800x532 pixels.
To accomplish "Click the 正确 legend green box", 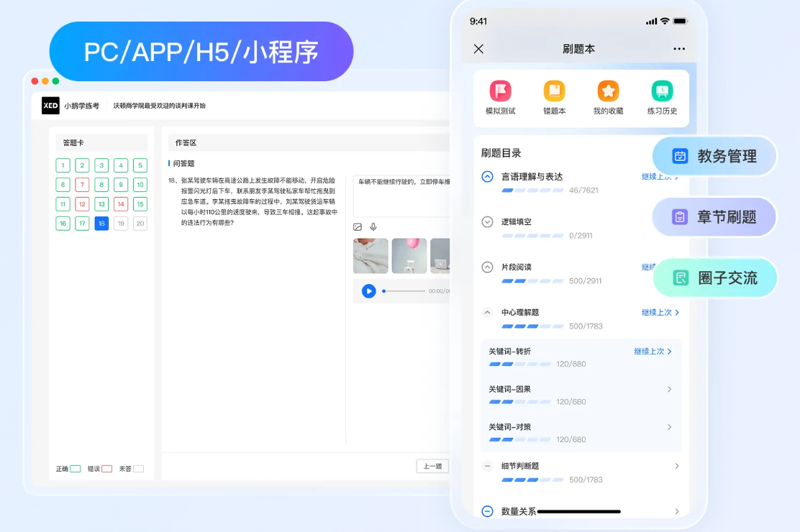I will click(x=75, y=469).
